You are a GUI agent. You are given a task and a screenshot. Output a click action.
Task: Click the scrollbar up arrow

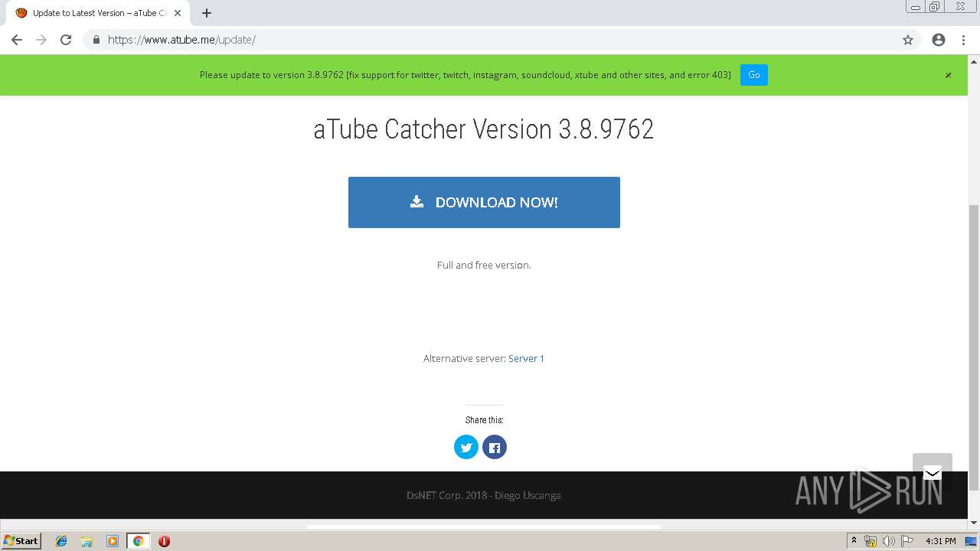[974, 60]
